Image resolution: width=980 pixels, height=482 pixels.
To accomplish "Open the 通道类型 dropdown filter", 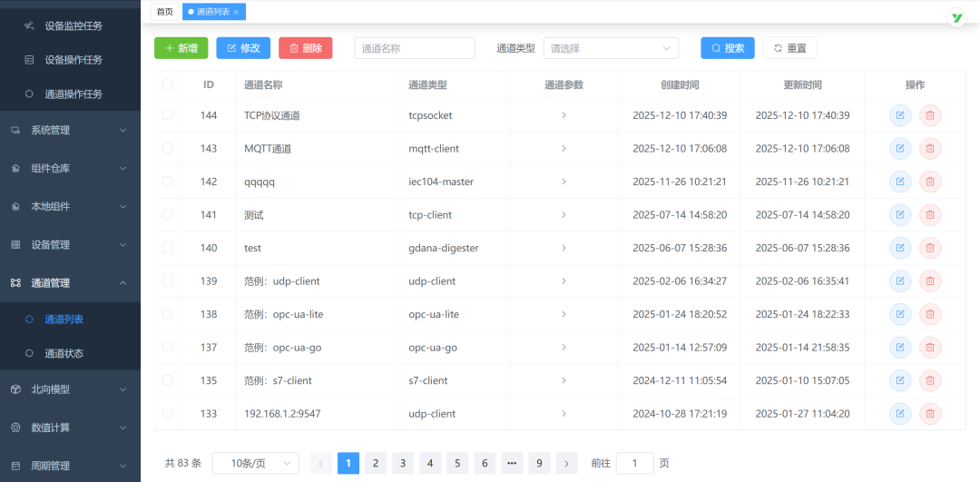I will coord(611,48).
